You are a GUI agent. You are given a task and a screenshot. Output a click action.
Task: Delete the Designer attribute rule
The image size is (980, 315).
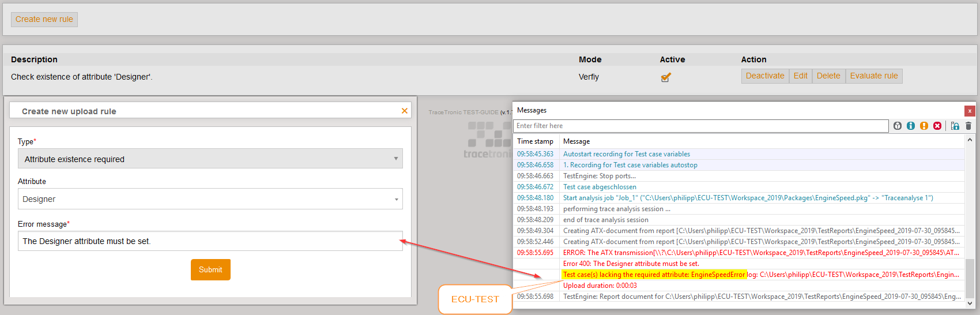point(828,76)
